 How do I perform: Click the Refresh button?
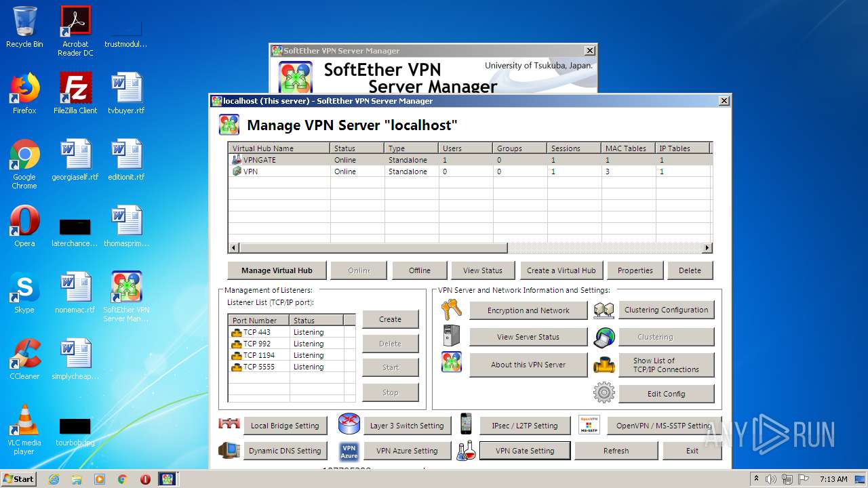[616, 451]
